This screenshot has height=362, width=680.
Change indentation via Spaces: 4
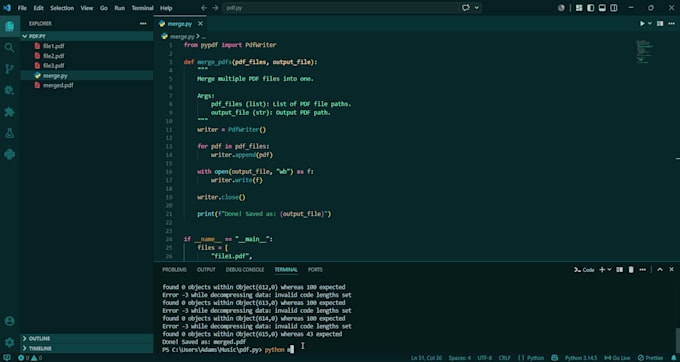(x=460, y=358)
